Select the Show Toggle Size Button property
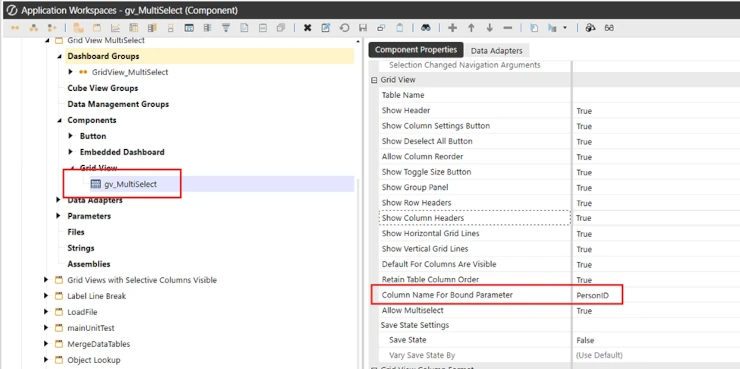740x369 pixels. [x=426, y=172]
